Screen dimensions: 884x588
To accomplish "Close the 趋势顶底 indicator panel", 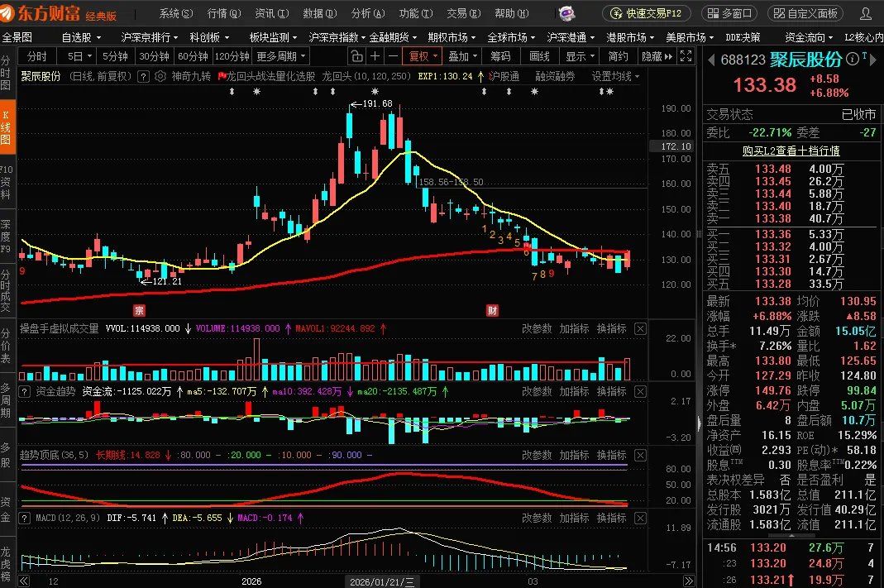I will click(640, 455).
